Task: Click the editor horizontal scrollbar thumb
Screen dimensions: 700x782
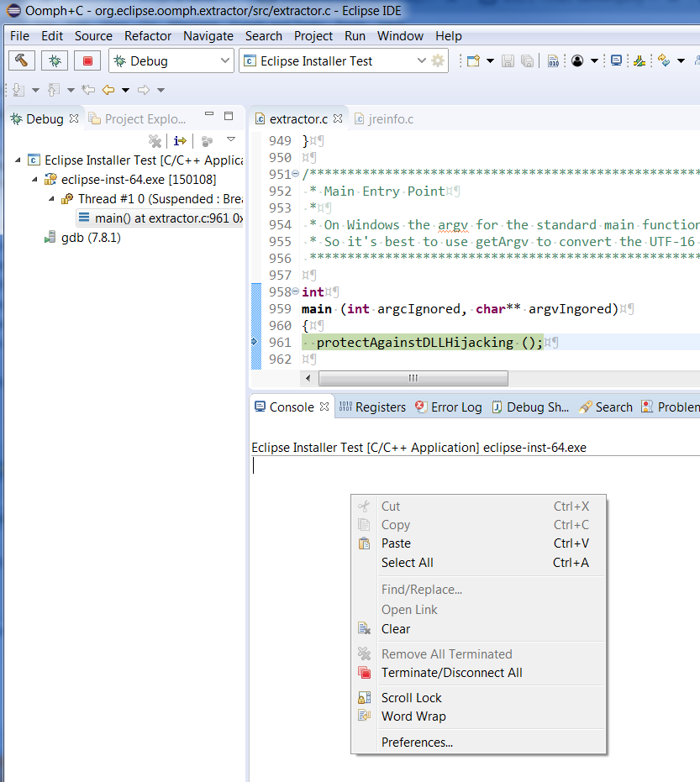Action: pos(413,379)
